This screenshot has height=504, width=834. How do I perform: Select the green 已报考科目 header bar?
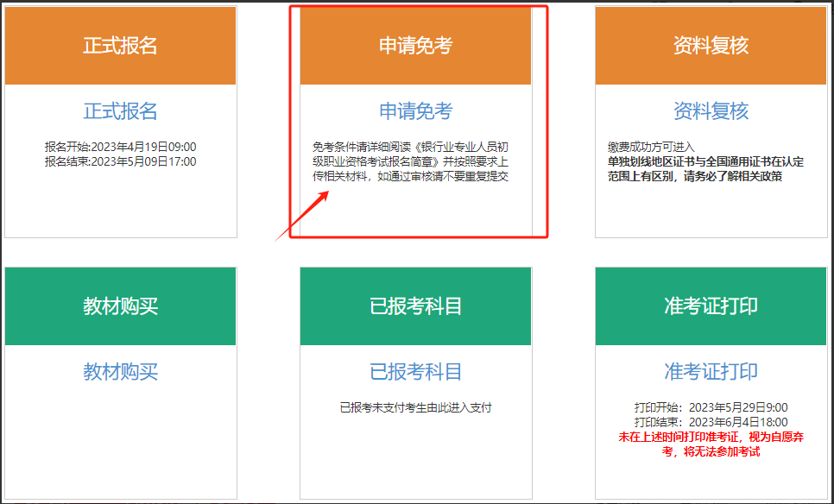pyautogui.click(x=416, y=306)
